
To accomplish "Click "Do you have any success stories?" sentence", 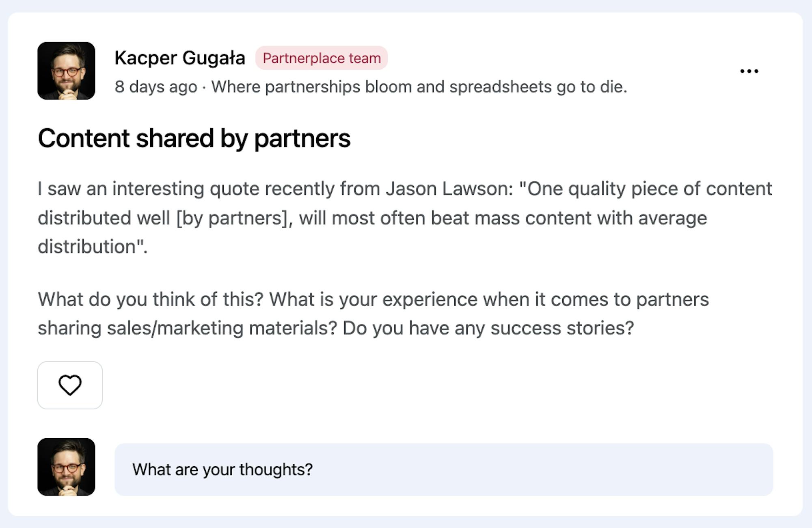I will click(488, 328).
